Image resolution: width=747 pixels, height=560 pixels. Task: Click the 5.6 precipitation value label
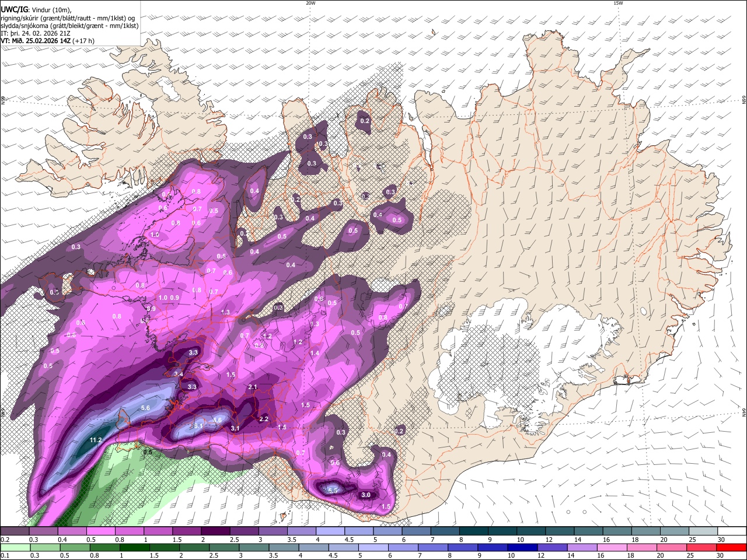tap(145, 408)
